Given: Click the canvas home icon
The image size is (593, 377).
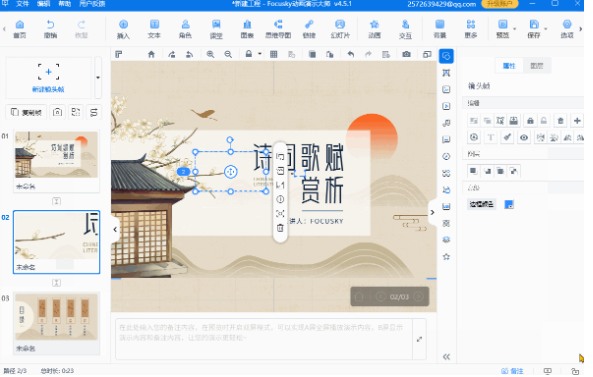Looking at the screenshot, I should click(151, 54).
